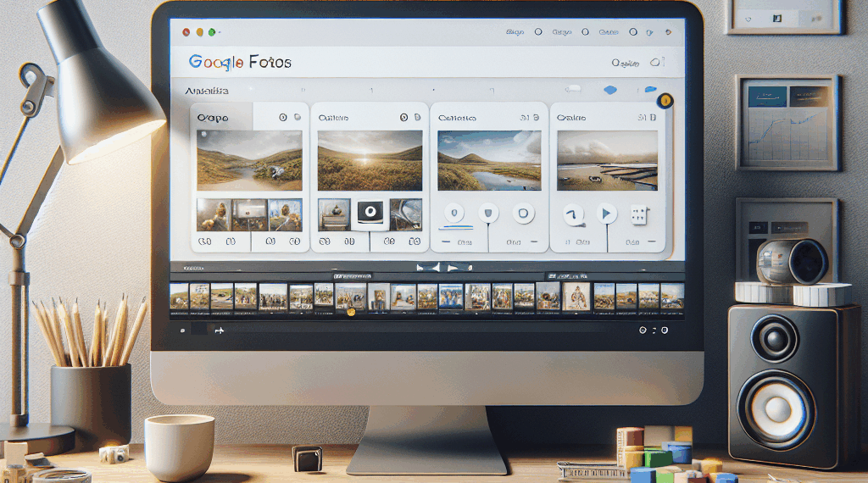Click the last icon in the top bar
This screenshot has height=483, width=868.
(668, 32)
